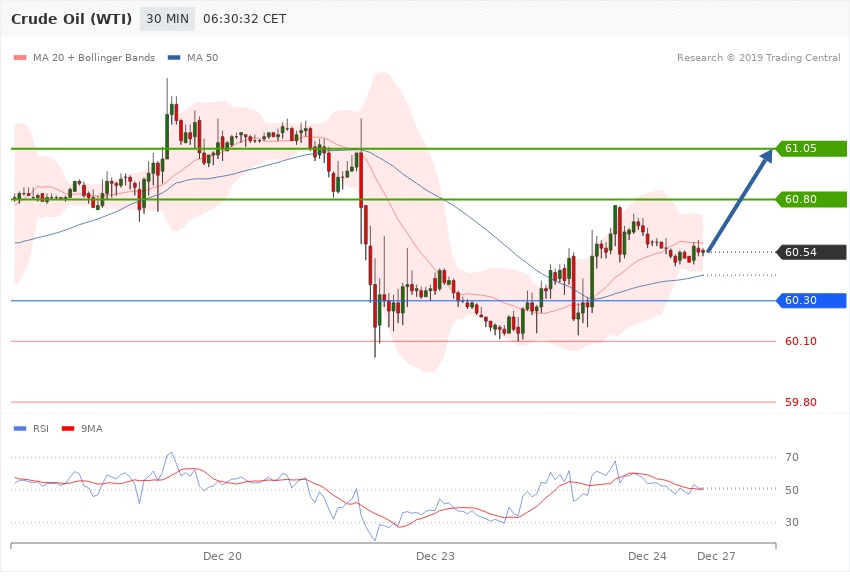
Task: Click the RSI 70 axis level label
Action: (792, 458)
